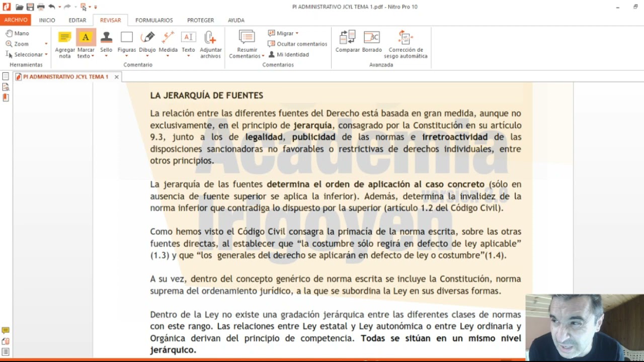Image resolution: width=644 pixels, height=362 pixels.
Task: Expand the Seleccionar tool dropdown arrow
Action: pyautogui.click(x=46, y=54)
